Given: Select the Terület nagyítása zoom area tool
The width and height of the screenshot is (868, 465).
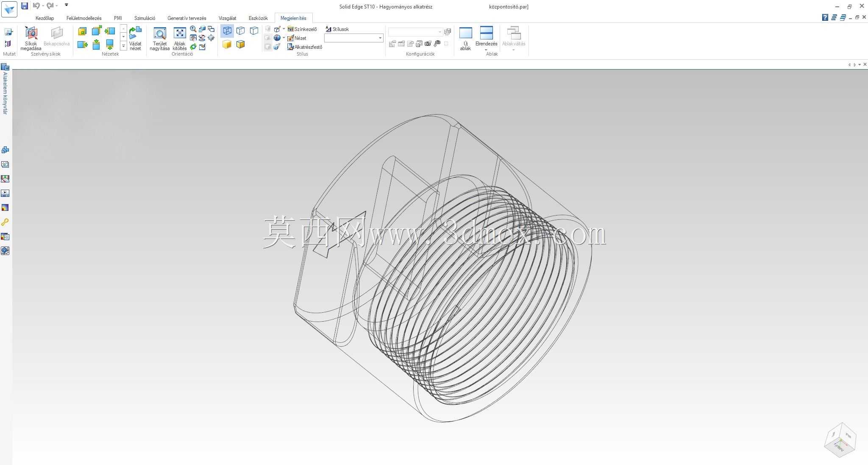Looking at the screenshot, I should pyautogui.click(x=159, y=39).
